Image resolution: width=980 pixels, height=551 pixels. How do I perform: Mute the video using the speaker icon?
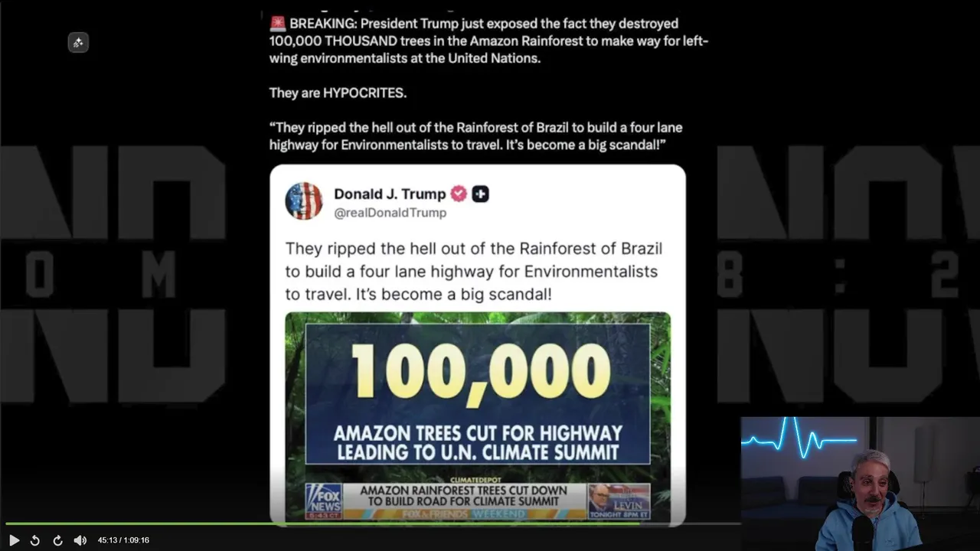[80, 540]
